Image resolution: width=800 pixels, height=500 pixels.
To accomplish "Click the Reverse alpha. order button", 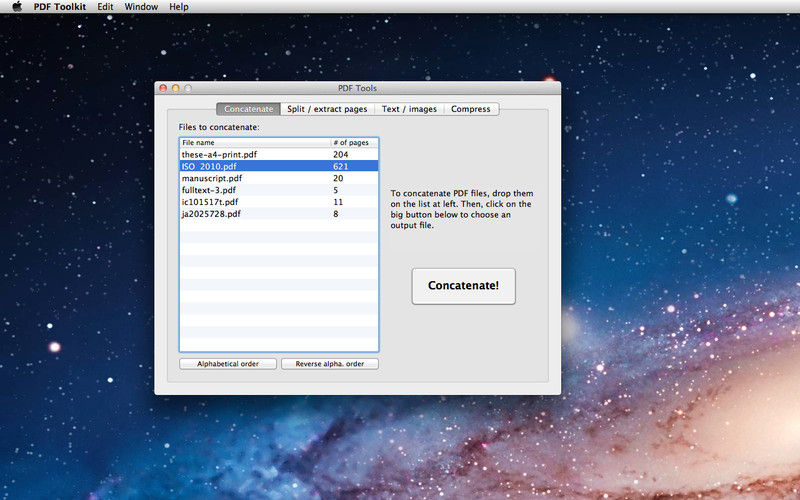I will [x=329, y=364].
